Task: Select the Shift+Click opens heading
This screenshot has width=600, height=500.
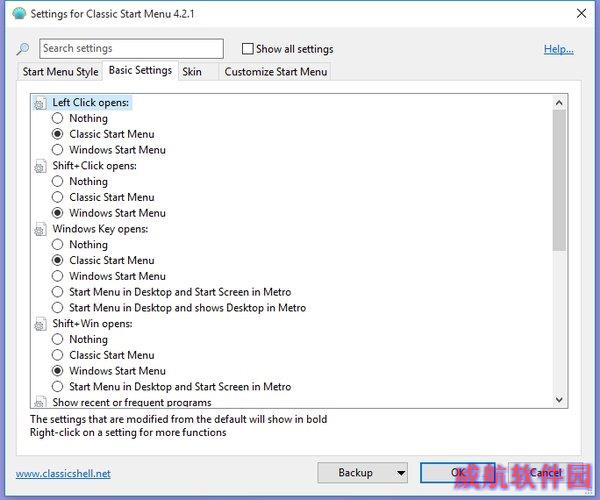Action: [95, 166]
